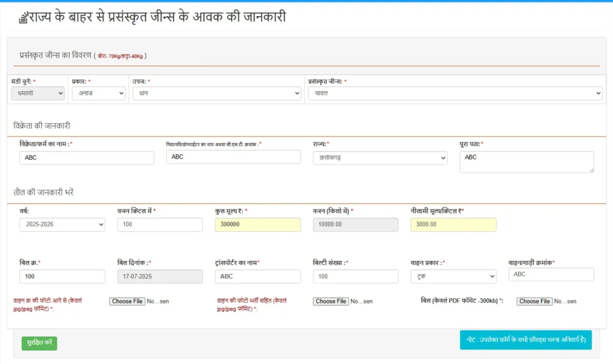Click the विक्रेता/फर्म का नाम input field

point(87,158)
